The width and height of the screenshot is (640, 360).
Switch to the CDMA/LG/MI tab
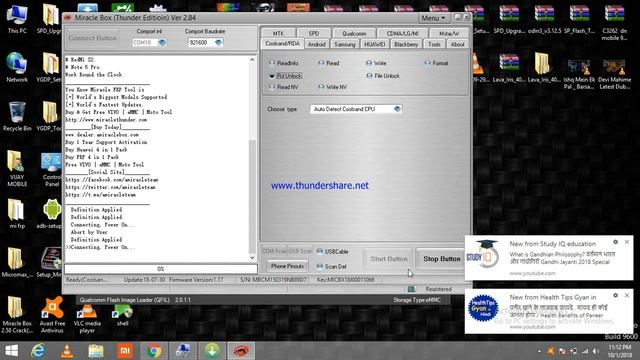(402, 33)
